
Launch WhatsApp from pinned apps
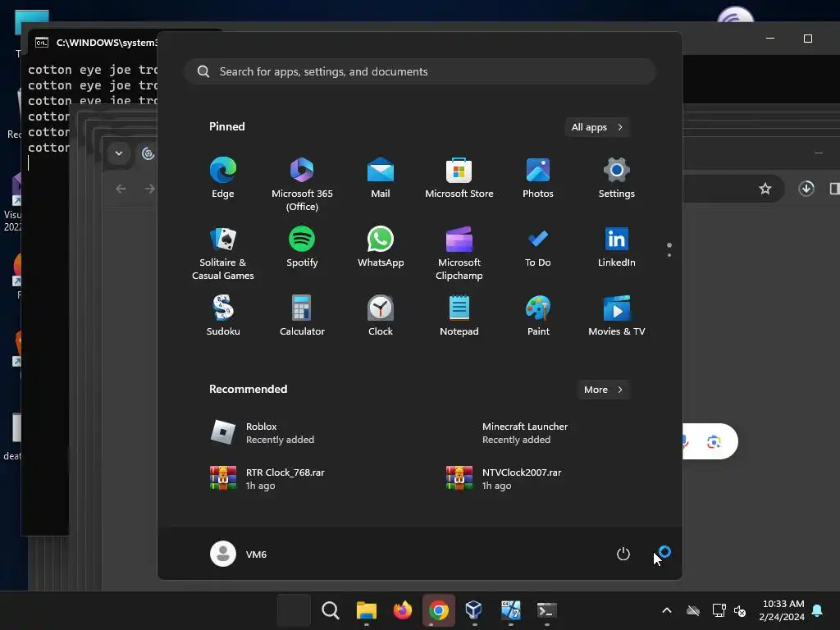click(381, 247)
